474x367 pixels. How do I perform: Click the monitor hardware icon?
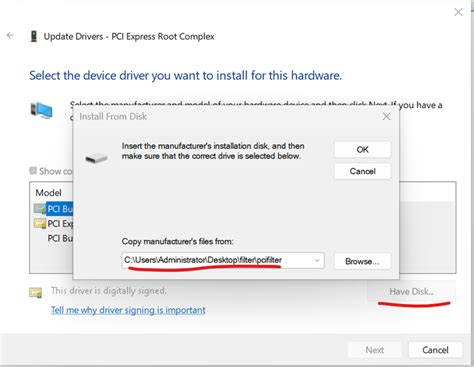(41, 110)
